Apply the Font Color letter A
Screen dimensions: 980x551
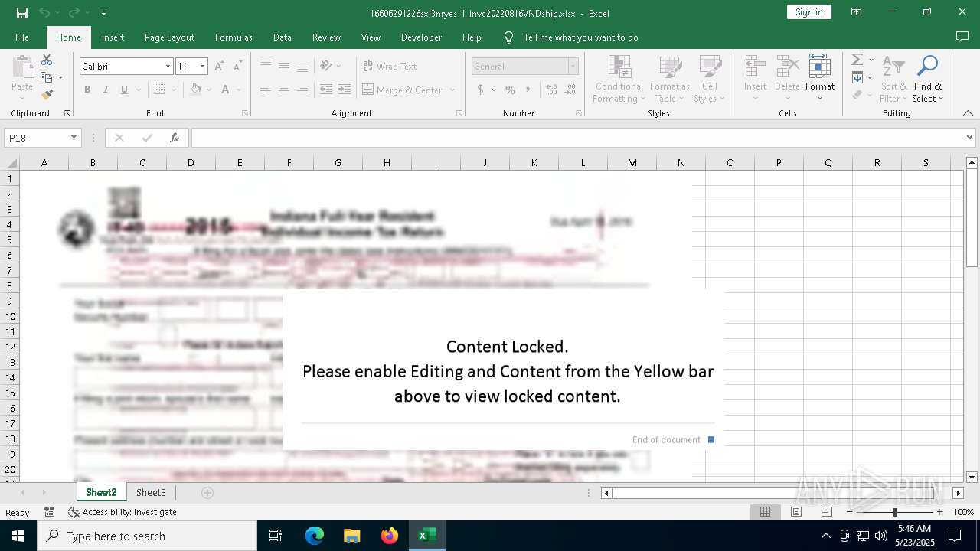225,90
